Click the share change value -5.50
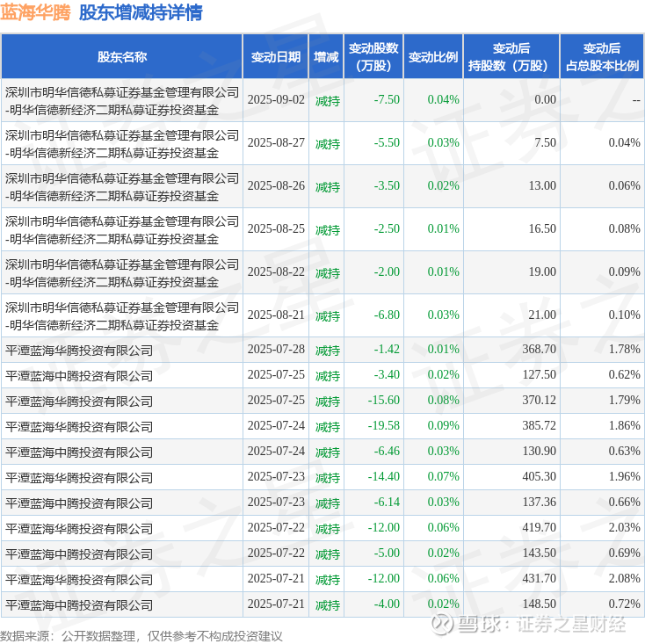Screen dimensions: 645x644 tap(387, 142)
